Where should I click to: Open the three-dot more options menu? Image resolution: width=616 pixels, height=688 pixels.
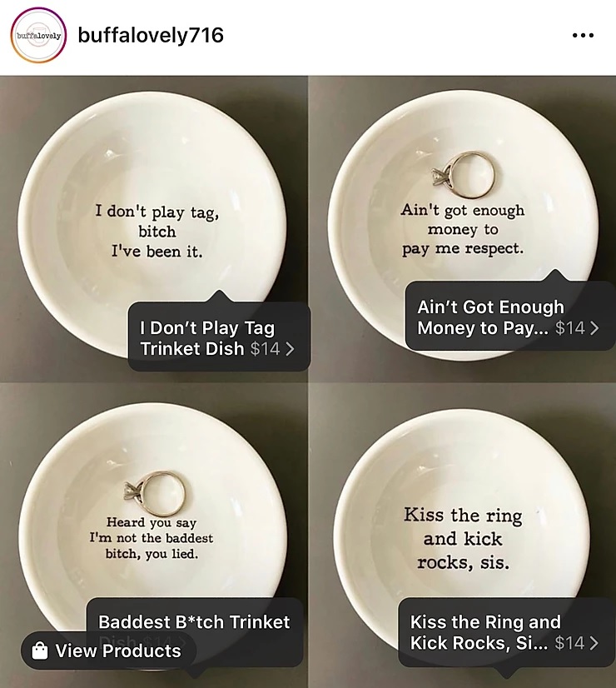coord(583,36)
